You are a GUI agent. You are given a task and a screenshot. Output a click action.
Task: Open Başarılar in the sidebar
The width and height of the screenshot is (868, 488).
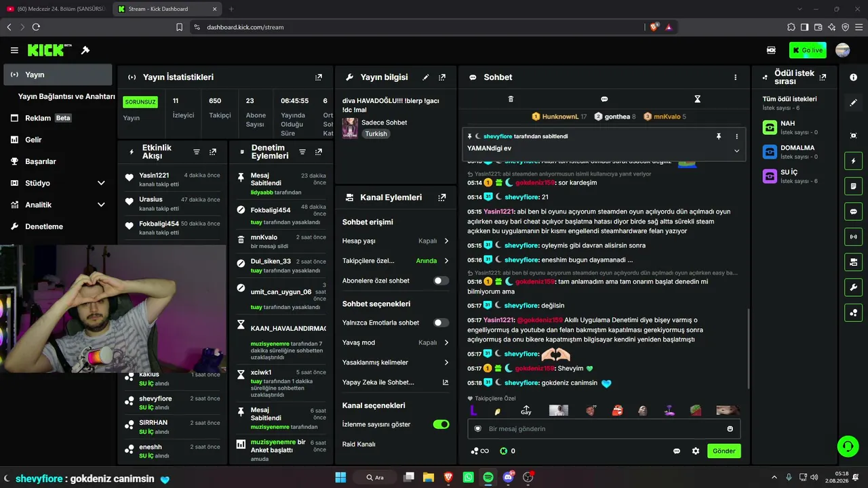[58, 161]
